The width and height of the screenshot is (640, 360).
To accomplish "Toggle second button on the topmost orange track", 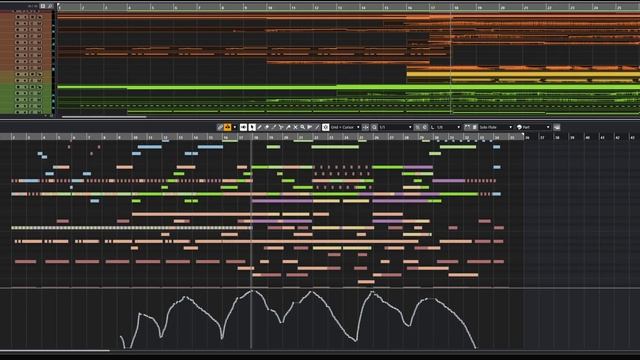I will coord(24,17).
